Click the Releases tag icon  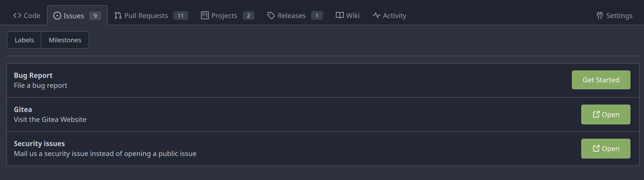click(x=271, y=16)
